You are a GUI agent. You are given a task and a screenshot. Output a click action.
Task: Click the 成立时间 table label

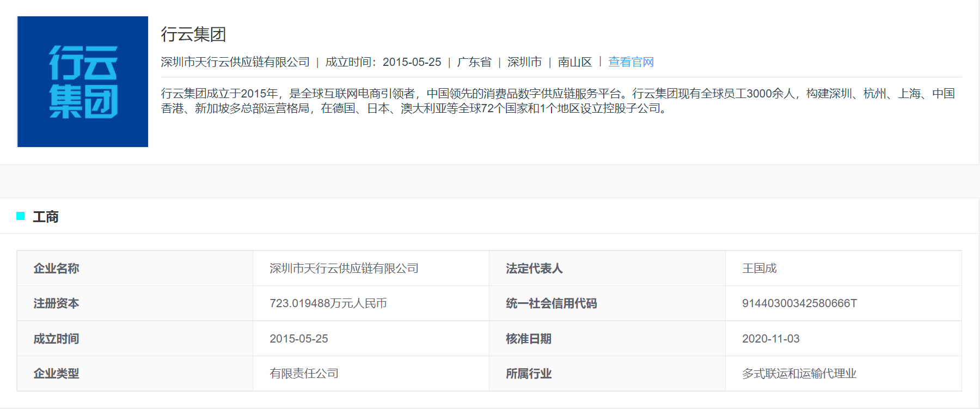pos(56,339)
